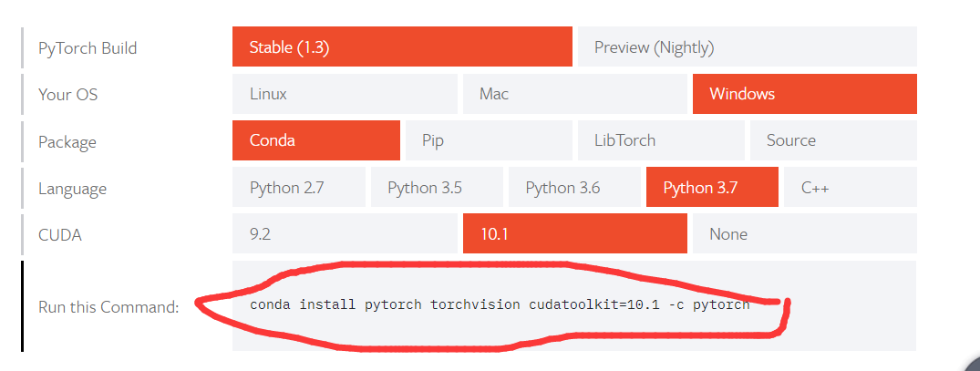
Task: Click the PyTorch Build row label
Action: [88, 48]
